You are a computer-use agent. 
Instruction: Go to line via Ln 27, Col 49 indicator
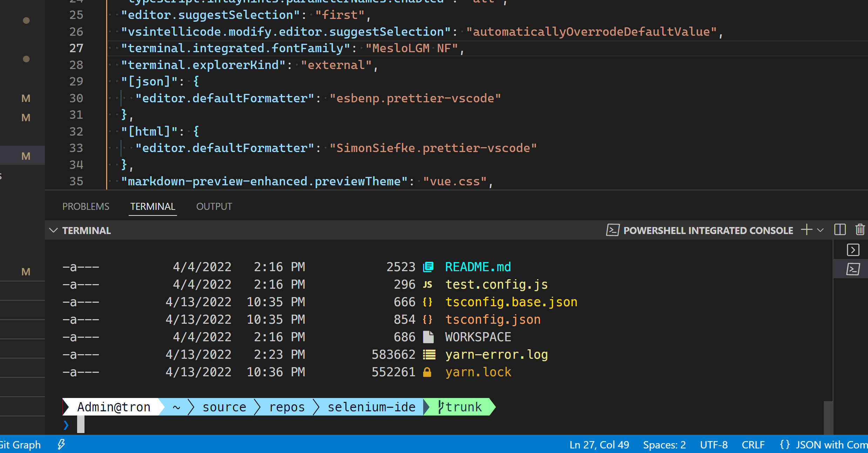(599, 444)
